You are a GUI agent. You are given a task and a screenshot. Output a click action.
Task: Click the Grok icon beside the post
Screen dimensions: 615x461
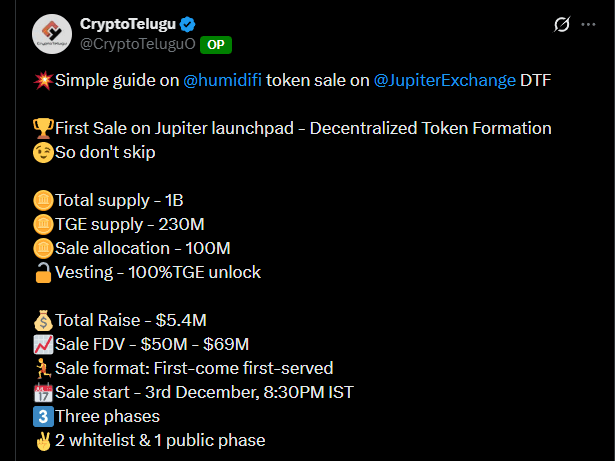coord(561,23)
